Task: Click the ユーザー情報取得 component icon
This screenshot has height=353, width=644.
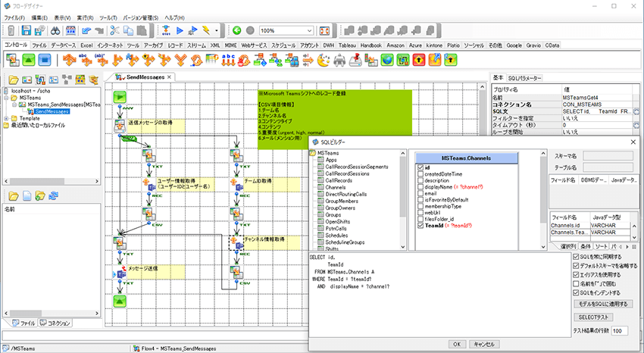Action: 148,184
